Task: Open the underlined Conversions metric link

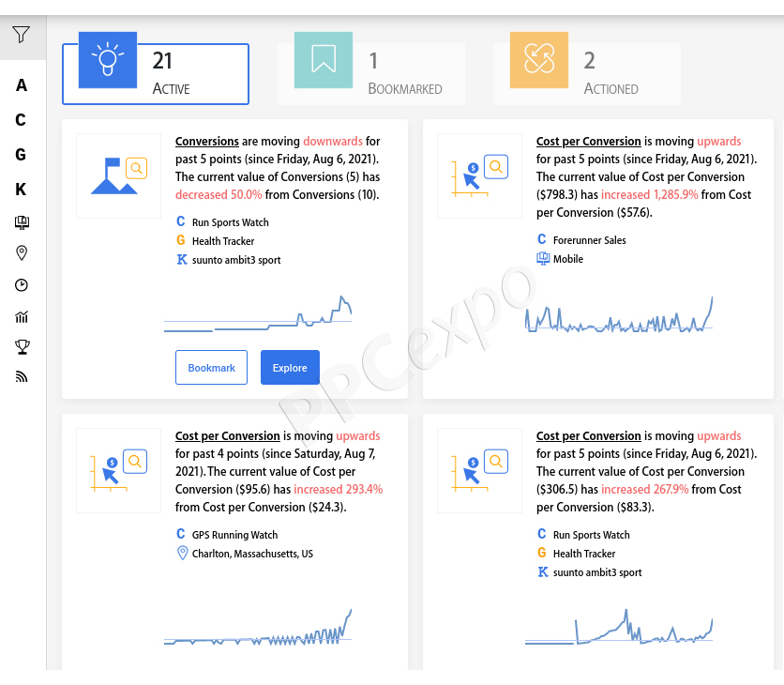Action: tap(207, 142)
